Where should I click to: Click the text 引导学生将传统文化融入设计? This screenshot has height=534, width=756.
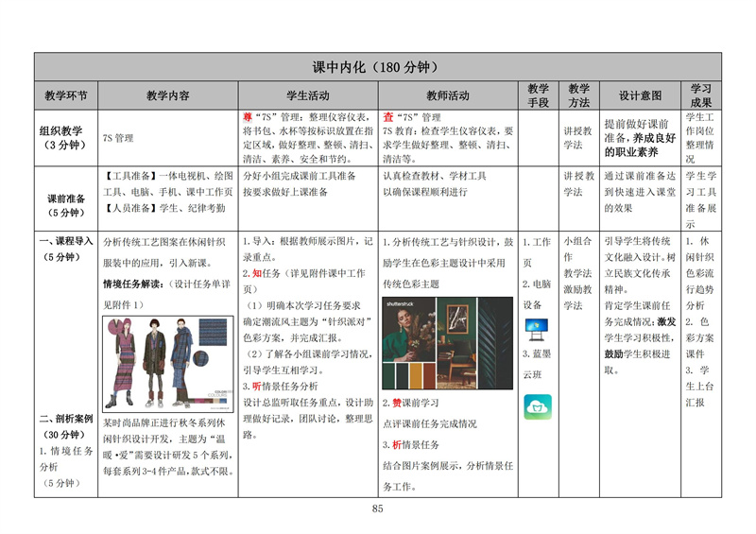(x=640, y=249)
